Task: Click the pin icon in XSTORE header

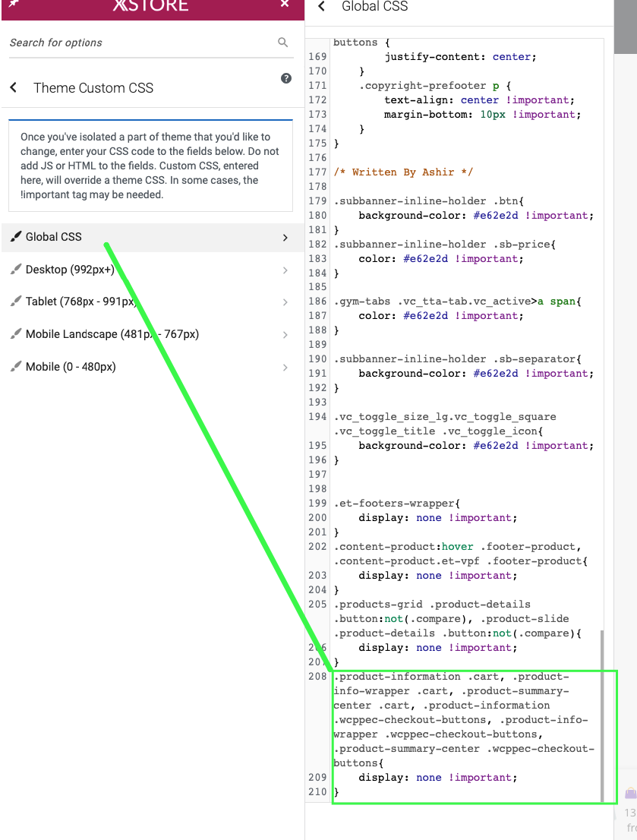Action: coord(13,4)
